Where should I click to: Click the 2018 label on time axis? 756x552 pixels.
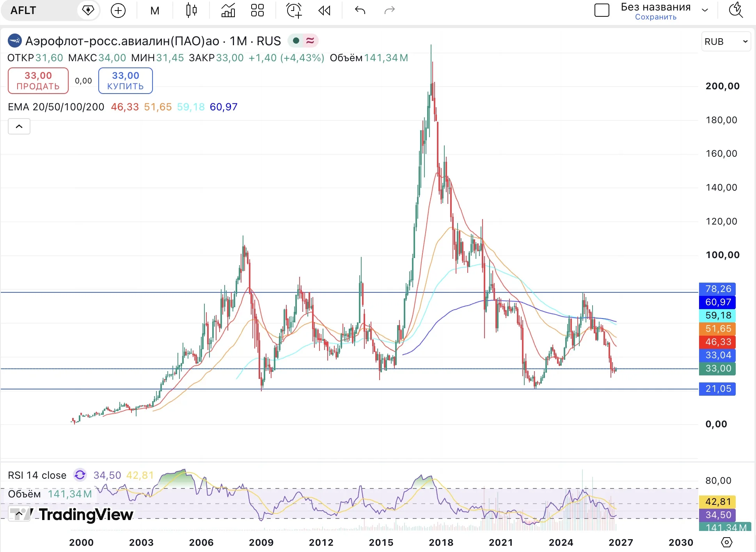[x=441, y=542]
